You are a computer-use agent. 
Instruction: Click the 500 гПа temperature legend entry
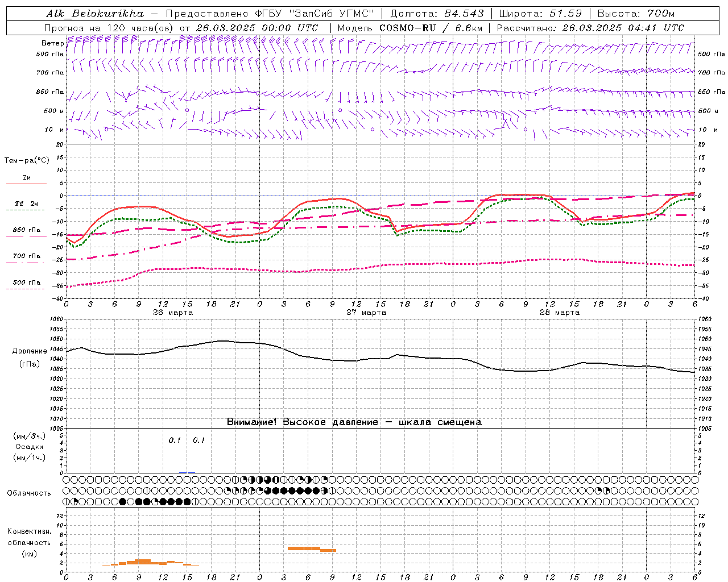click(x=26, y=282)
